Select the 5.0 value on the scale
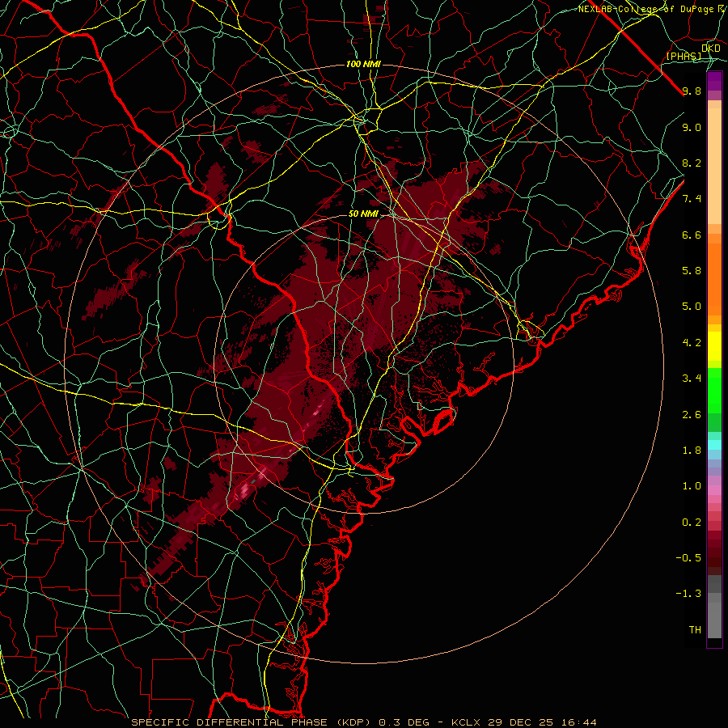This screenshot has width=728, height=728. click(692, 307)
